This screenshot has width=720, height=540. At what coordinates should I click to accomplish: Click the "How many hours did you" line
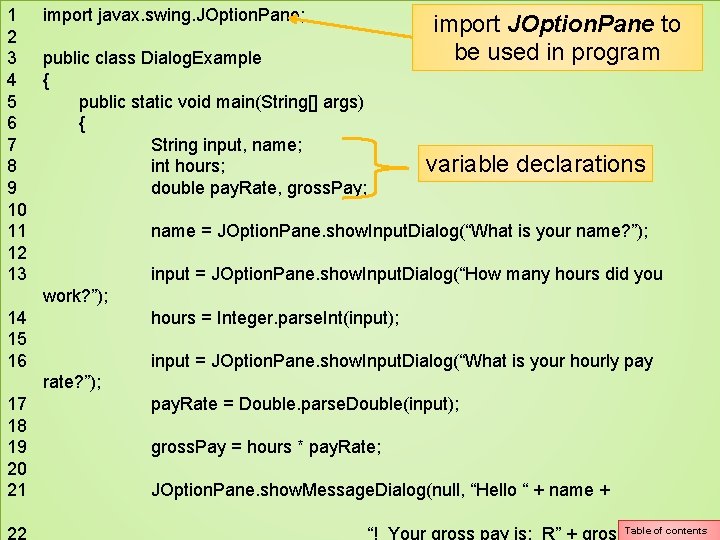point(407,274)
